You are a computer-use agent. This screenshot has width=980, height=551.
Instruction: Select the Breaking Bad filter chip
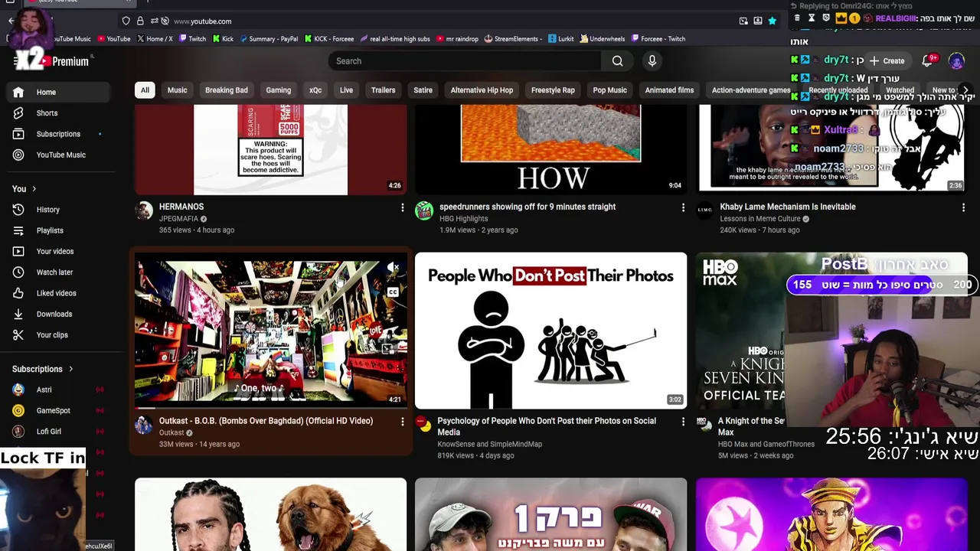click(227, 90)
